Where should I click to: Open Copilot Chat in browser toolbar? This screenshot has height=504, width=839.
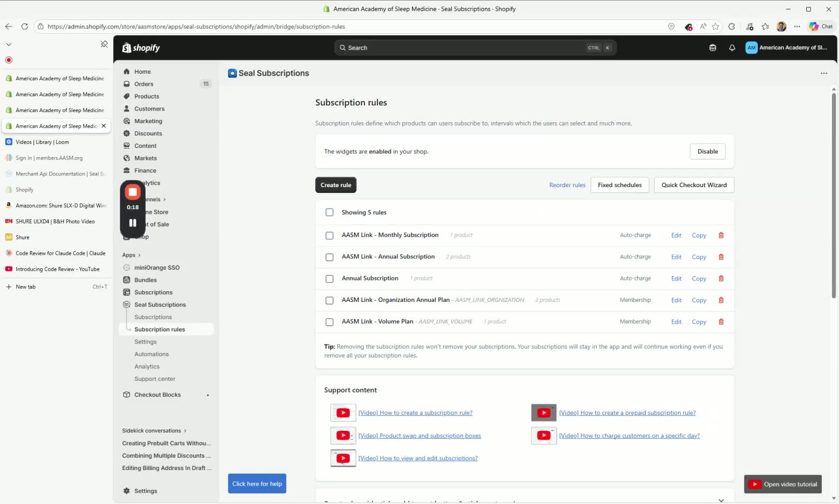tap(821, 27)
